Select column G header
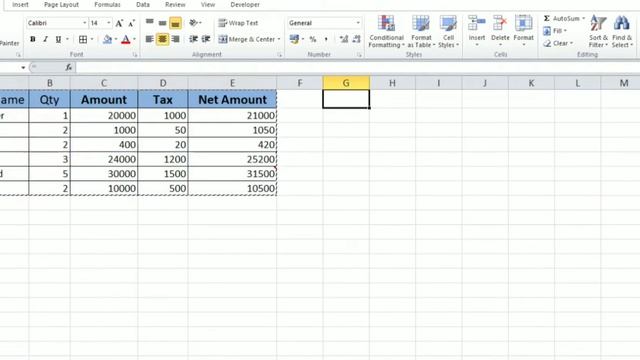 click(x=346, y=83)
